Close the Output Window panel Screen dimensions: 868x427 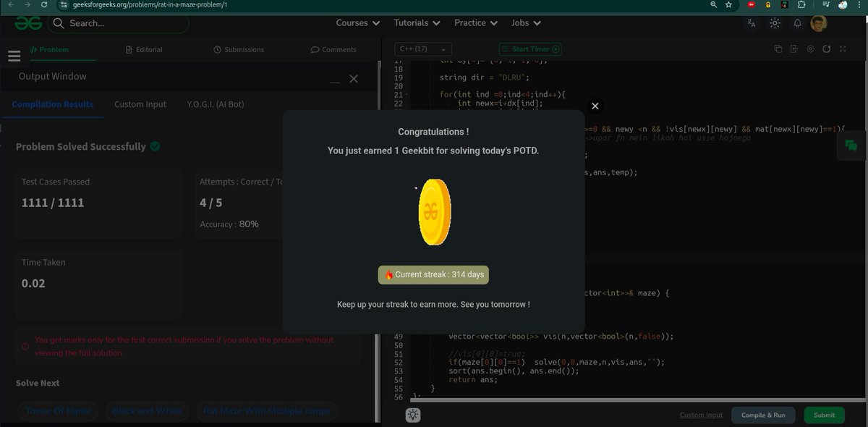click(354, 78)
